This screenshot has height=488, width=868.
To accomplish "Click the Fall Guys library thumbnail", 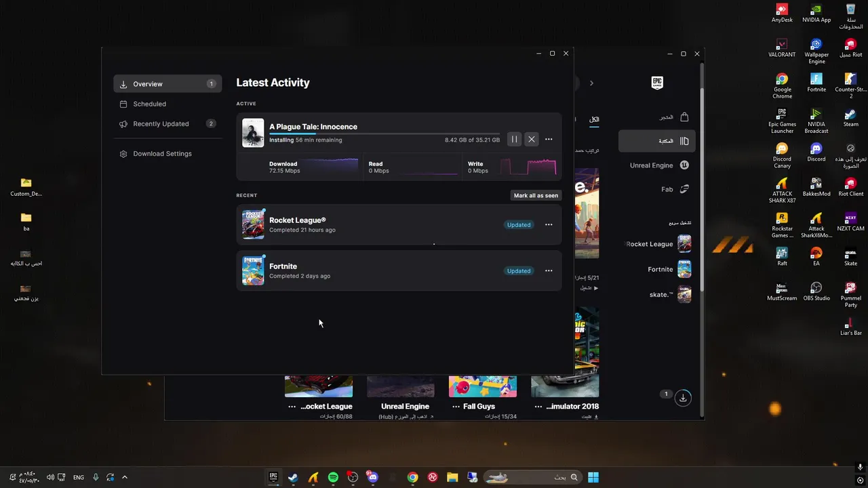I will coord(482,386).
